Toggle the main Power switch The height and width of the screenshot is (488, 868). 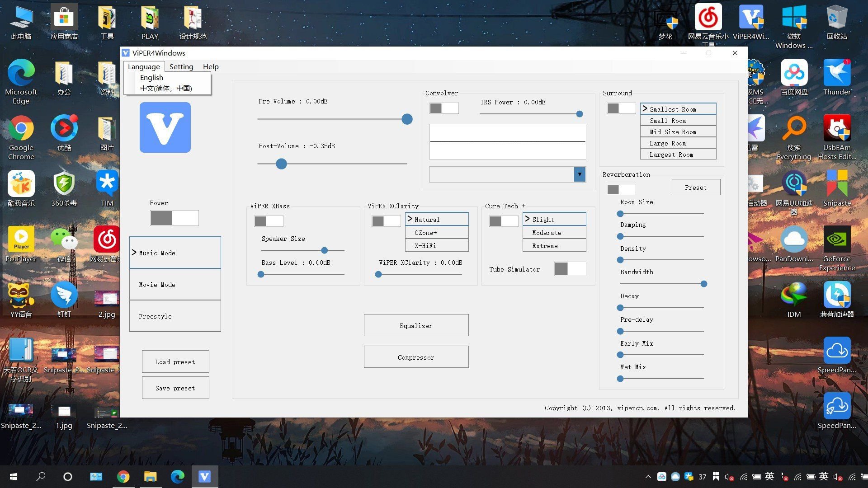[175, 218]
